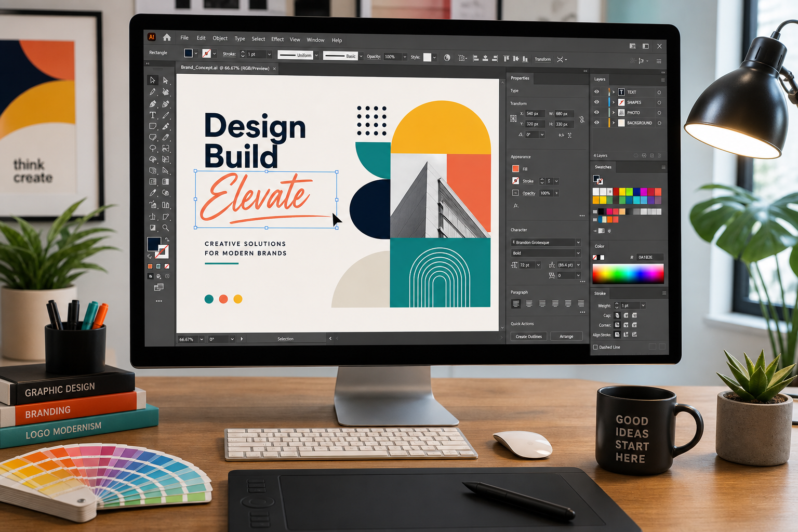Open the Stroke panel menu

[664, 293]
